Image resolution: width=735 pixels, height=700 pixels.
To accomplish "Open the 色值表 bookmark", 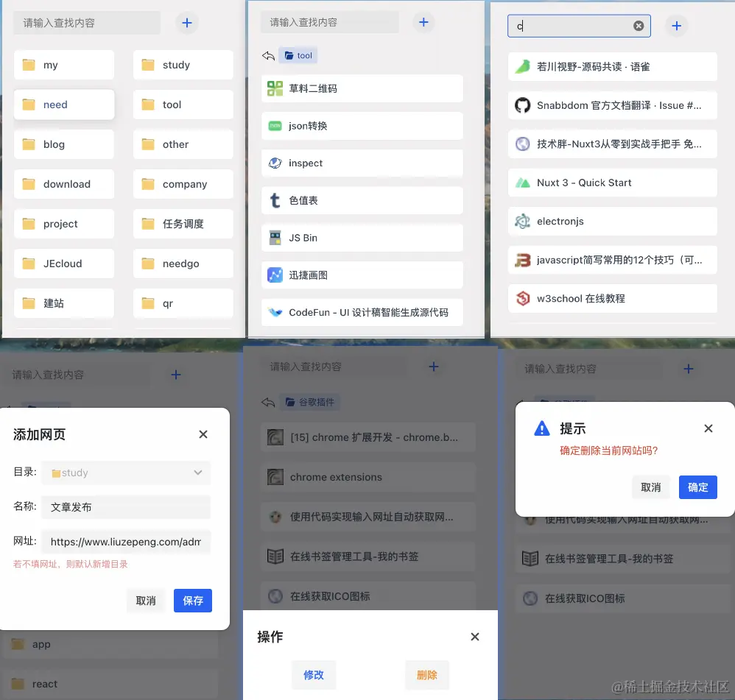I will click(x=362, y=200).
